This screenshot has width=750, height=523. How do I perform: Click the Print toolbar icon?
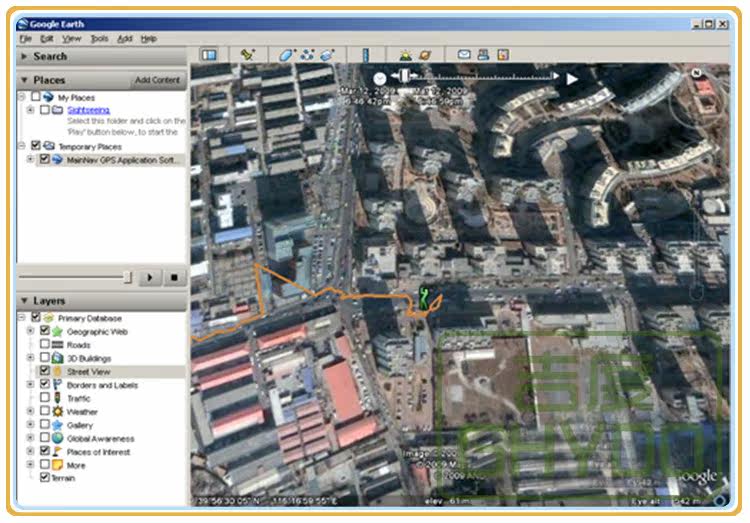[x=483, y=55]
